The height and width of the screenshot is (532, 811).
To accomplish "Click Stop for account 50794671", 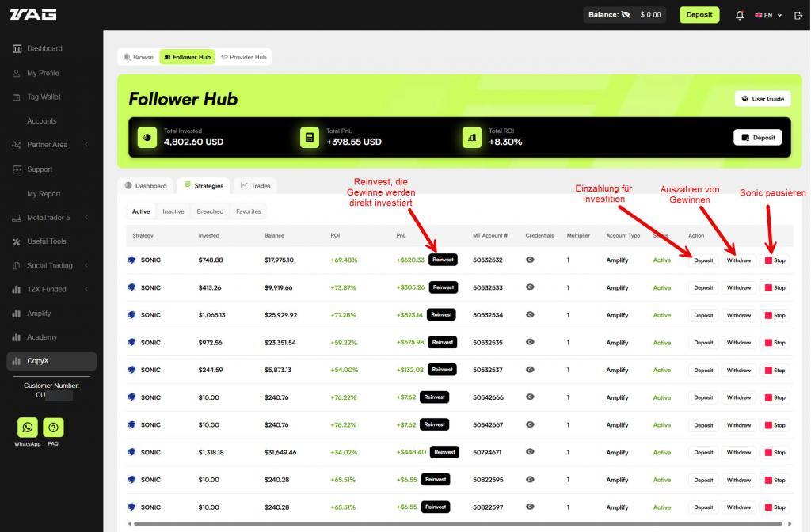I will [x=775, y=452].
